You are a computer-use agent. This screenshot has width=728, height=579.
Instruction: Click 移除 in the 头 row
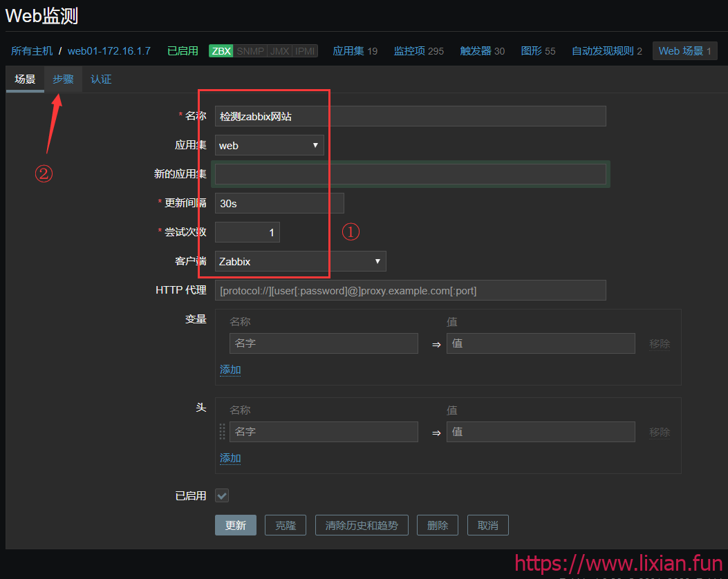[660, 432]
